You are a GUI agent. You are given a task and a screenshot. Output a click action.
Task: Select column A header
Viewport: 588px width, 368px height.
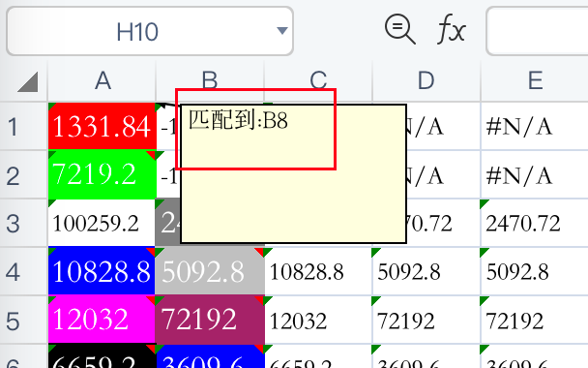102,80
